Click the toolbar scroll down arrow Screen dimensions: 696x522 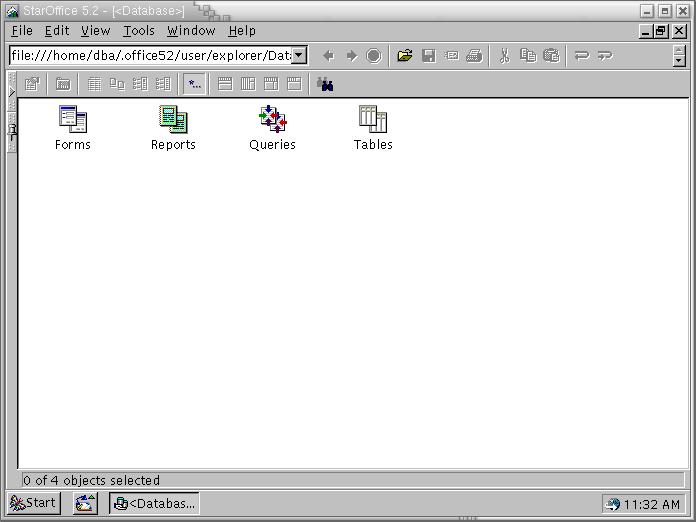[679, 61]
